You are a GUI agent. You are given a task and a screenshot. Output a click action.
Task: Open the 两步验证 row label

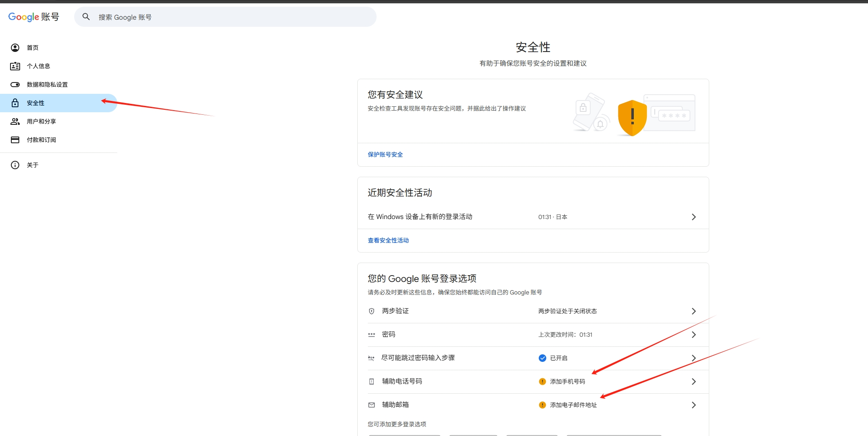pyautogui.click(x=395, y=311)
